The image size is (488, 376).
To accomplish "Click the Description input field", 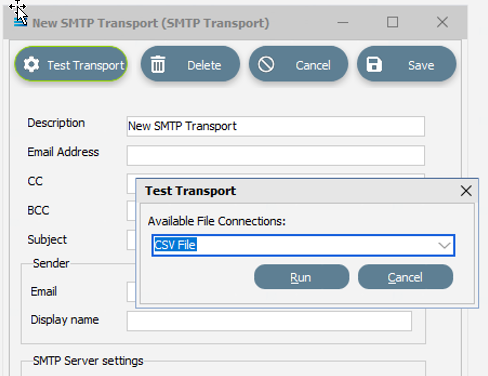I will coord(276,126).
